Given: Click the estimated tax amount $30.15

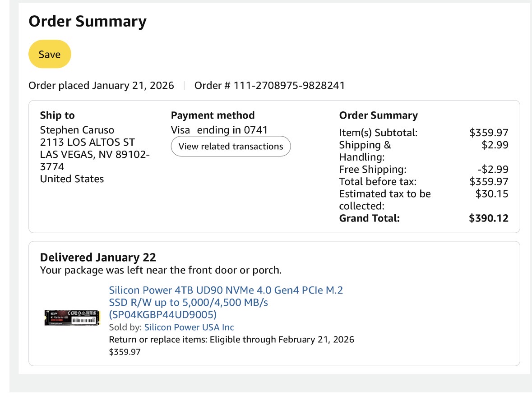Looking at the screenshot, I should [492, 194].
